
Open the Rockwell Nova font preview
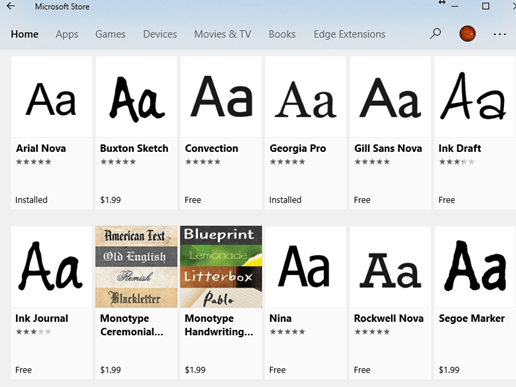(x=390, y=267)
